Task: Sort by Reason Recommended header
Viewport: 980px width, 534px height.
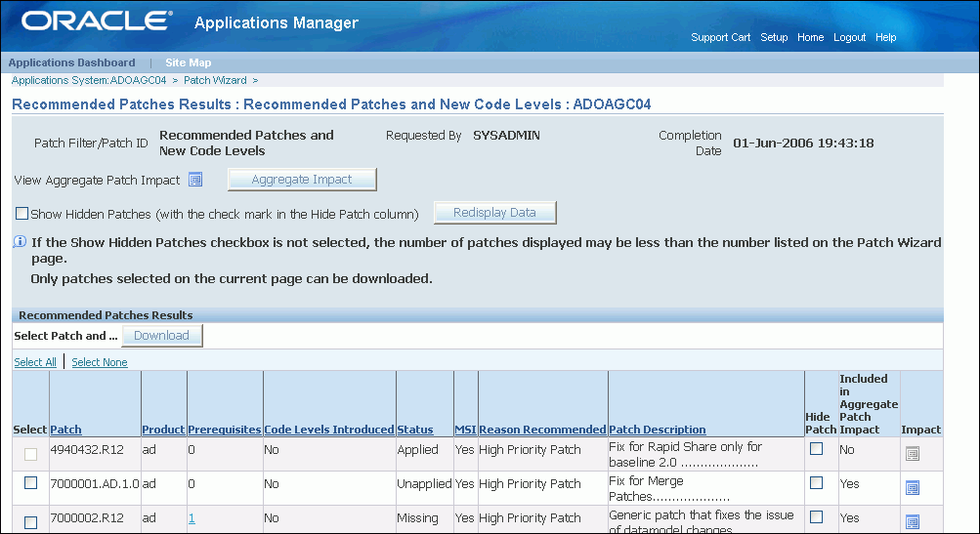Action: (x=542, y=430)
